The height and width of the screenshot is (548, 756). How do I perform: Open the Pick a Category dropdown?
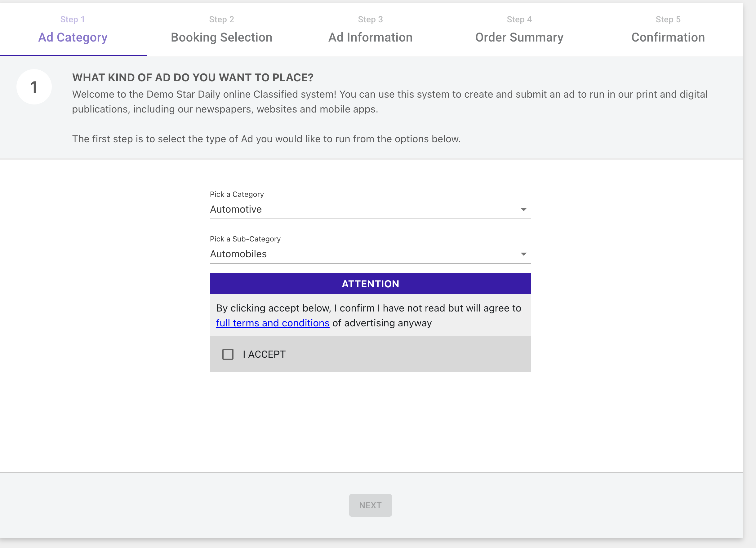pos(370,210)
